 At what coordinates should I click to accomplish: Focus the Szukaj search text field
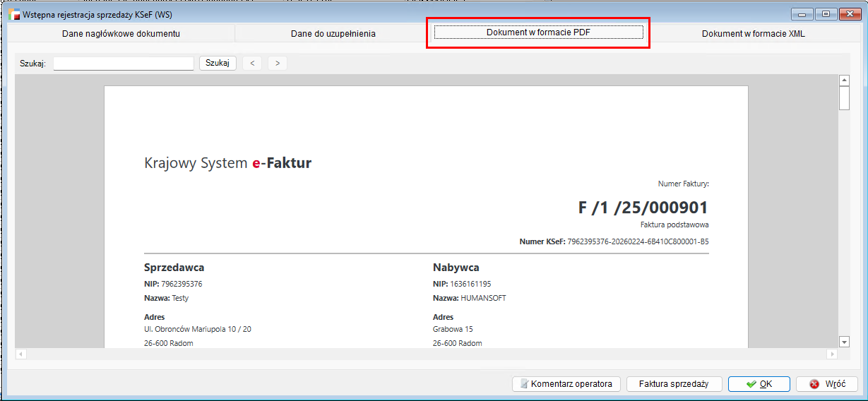[123, 64]
